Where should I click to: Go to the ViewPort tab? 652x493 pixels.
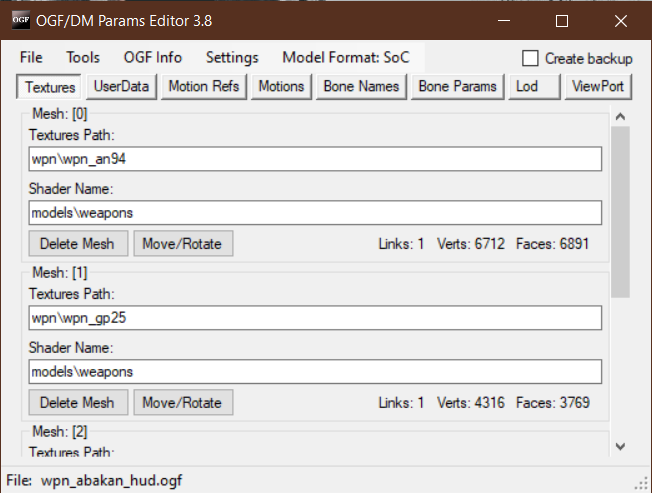pos(597,87)
